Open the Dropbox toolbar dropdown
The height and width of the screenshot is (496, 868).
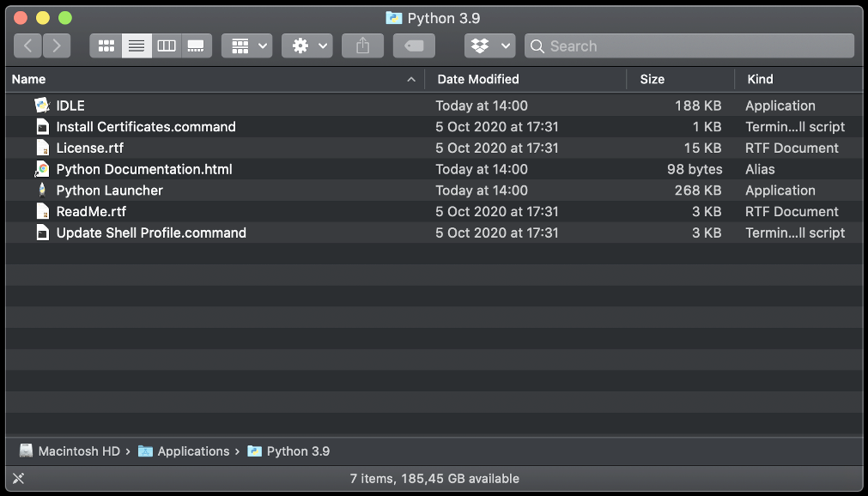click(489, 45)
